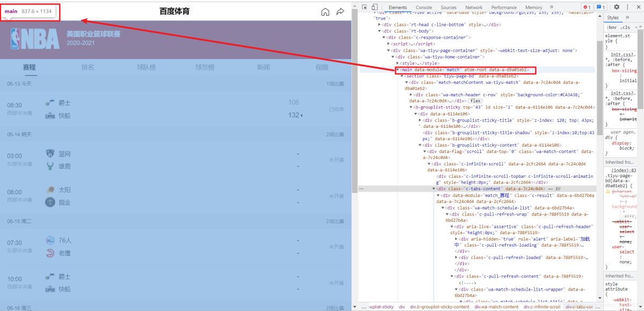Switch to the Network tab
This screenshot has height=311, width=644.
(x=474, y=7)
